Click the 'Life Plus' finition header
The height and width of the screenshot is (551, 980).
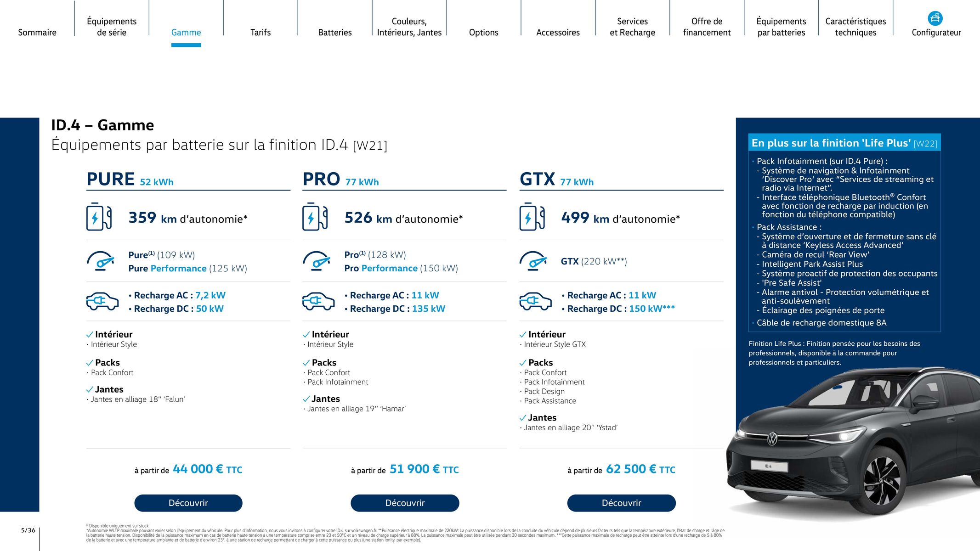[x=844, y=143]
